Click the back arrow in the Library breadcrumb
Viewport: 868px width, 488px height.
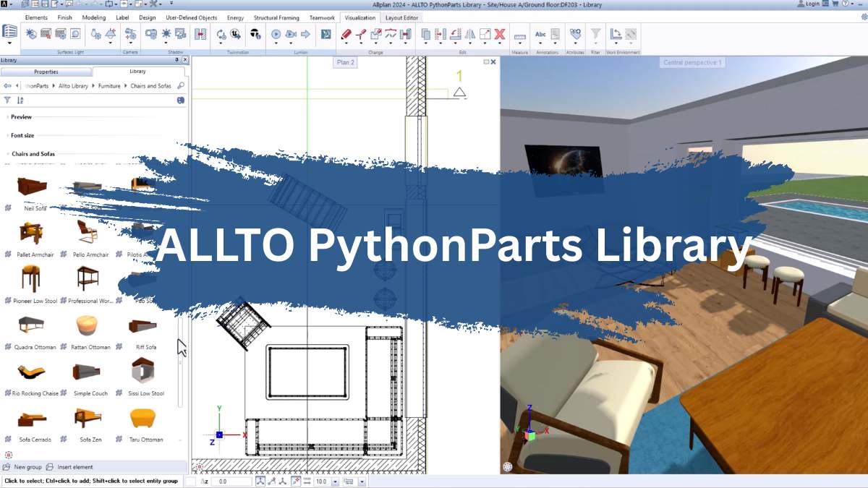coord(7,84)
